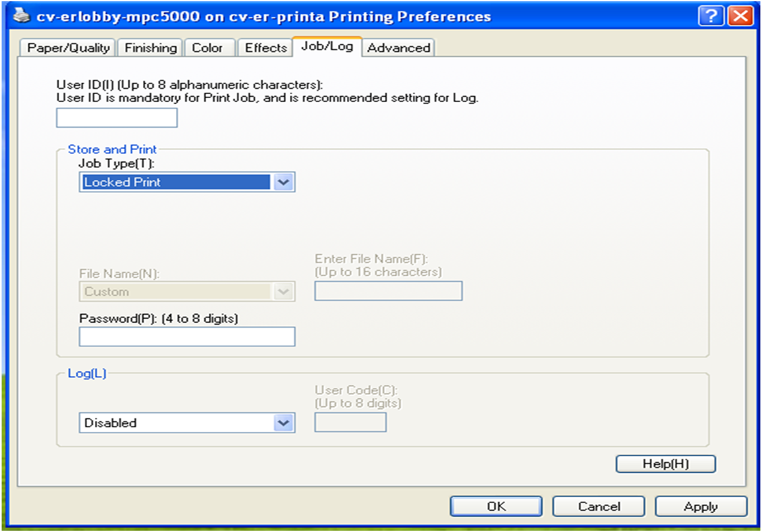762x532 pixels.
Task: Click the printer icon in the title bar
Action: [21, 16]
